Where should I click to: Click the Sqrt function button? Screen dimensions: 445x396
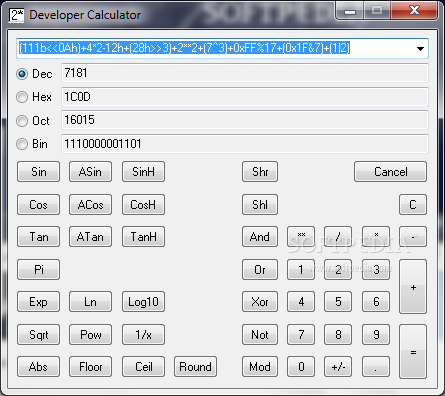39,334
